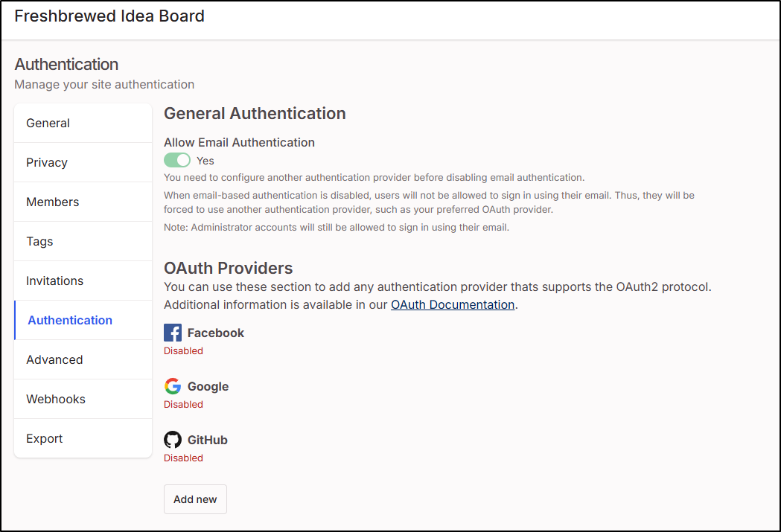Open Advanced settings

tap(83, 359)
